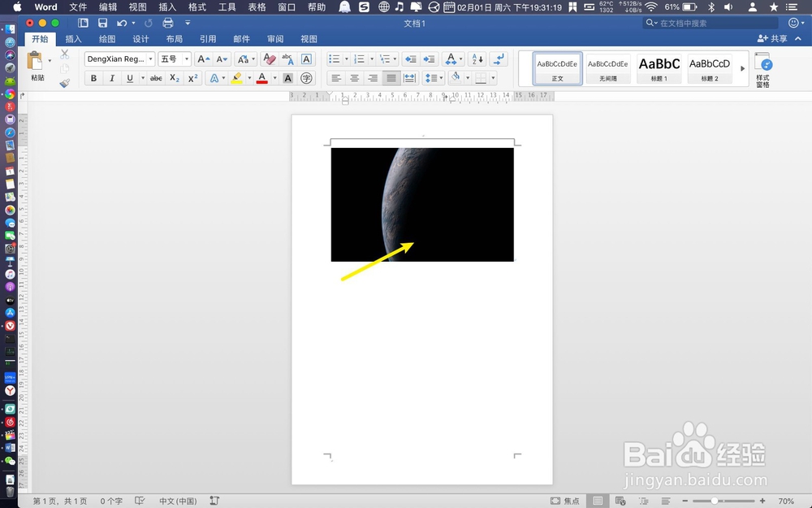Click the red font color swatch
Image resolution: width=812 pixels, height=508 pixels.
[x=262, y=78]
